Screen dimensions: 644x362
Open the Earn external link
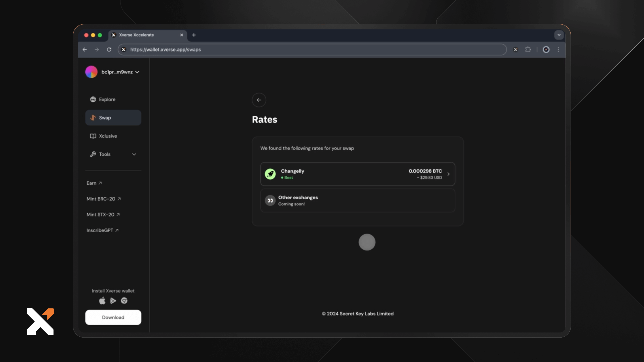pyautogui.click(x=94, y=183)
